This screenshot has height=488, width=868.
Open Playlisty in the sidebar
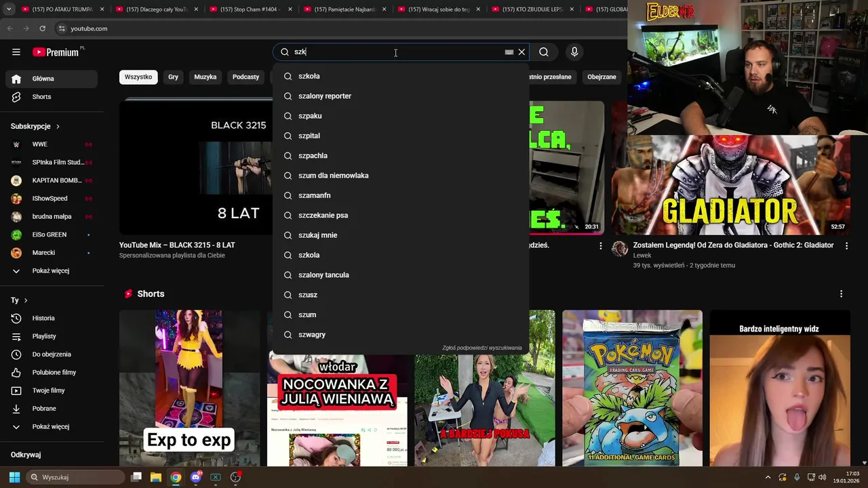pos(52,336)
